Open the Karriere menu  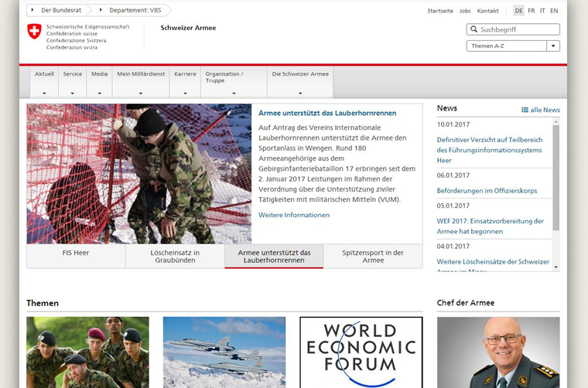[x=185, y=83]
